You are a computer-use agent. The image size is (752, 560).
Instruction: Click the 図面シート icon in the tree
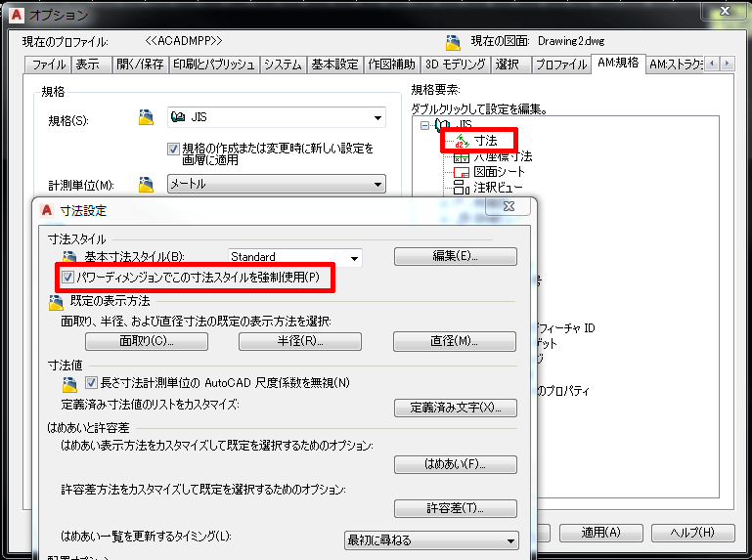click(x=462, y=172)
